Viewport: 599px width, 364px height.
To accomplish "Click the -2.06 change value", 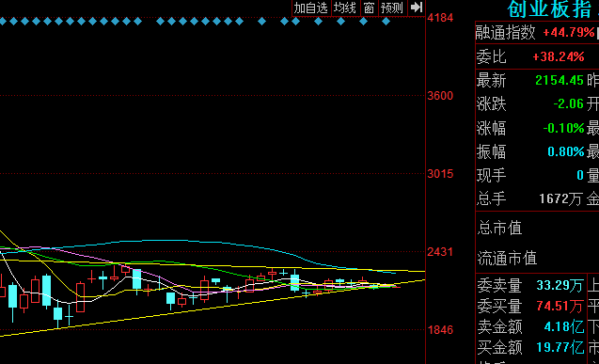I will [x=568, y=103].
